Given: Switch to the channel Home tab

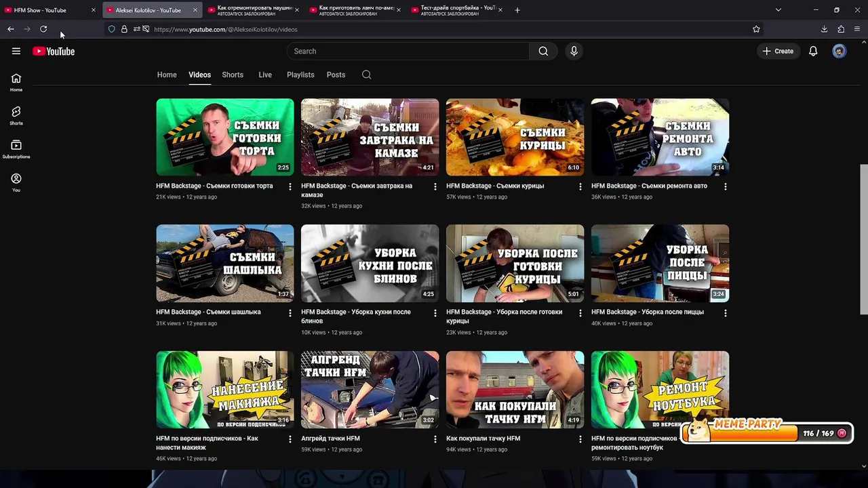Looking at the screenshot, I should tap(167, 75).
